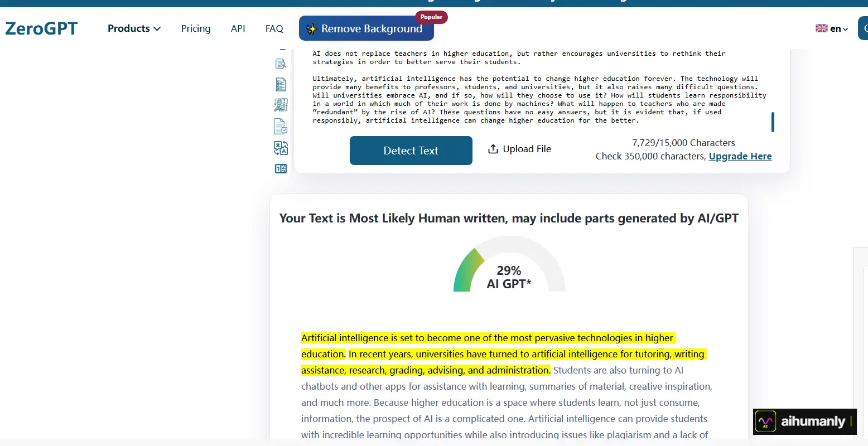Open the checklist document sidebar tool
The height and width of the screenshot is (446, 868).
[281, 84]
